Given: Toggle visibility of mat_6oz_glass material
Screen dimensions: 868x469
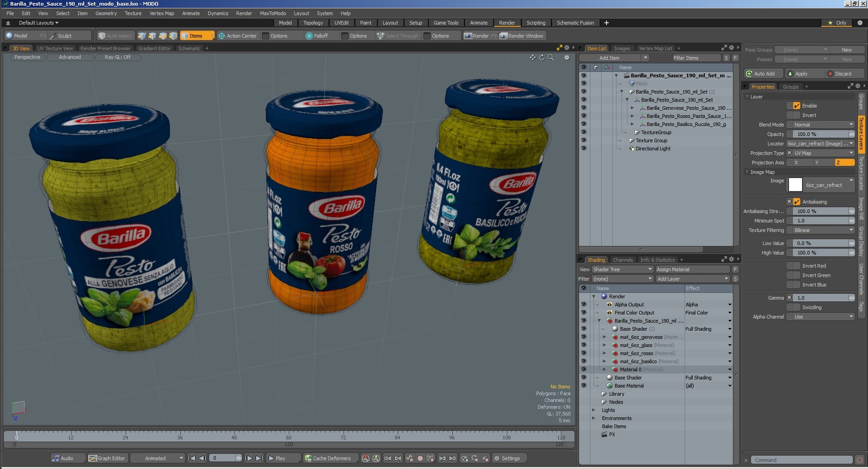Looking at the screenshot, I should click(584, 345).
